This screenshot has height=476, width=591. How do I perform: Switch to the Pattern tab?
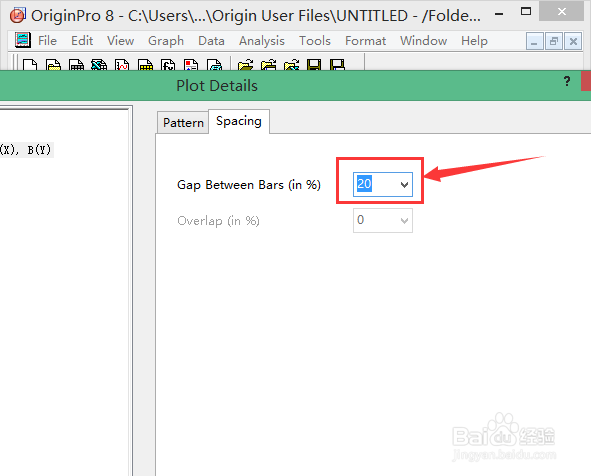[x=183, y=122]
